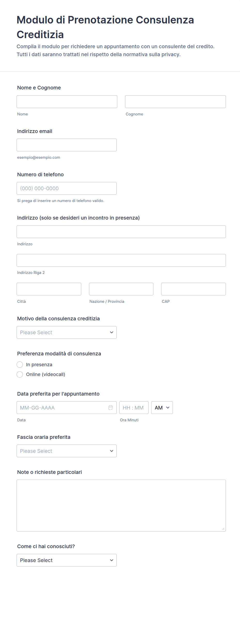Open "Motivo della consulenza creditizia" dropdown
Screen dimensions: 240x644
[67, 332]
